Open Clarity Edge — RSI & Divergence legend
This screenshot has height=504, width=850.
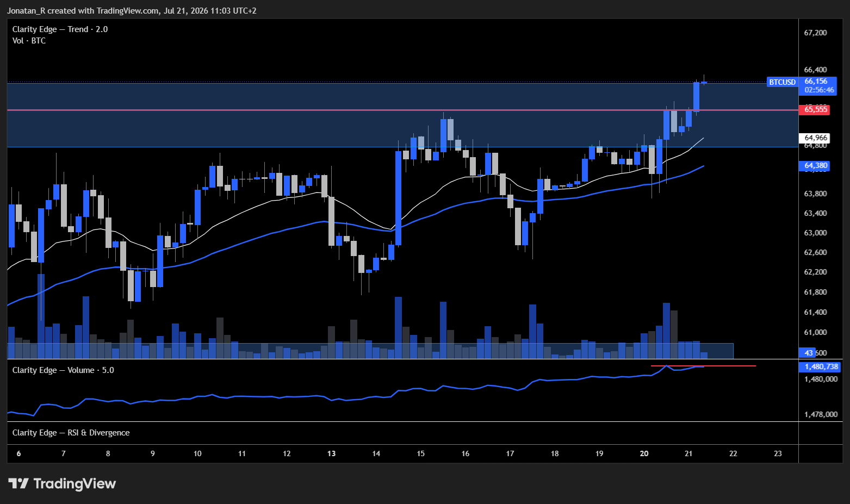pos(71,433)
